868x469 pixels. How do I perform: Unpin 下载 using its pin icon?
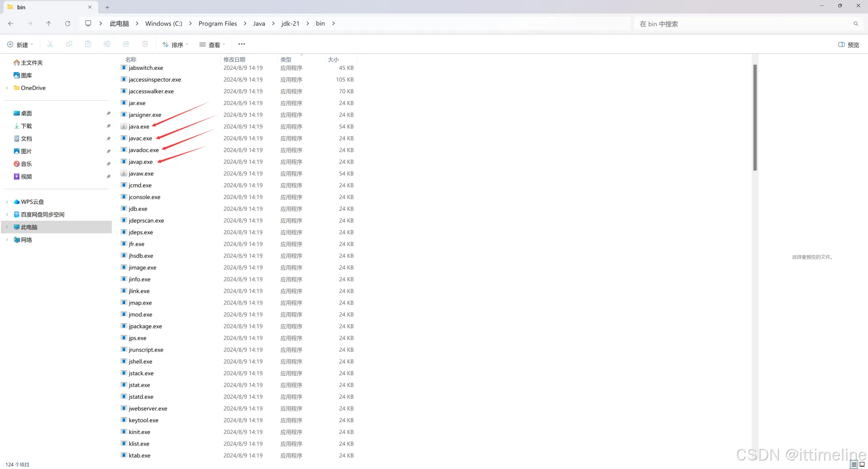point(108,126)
